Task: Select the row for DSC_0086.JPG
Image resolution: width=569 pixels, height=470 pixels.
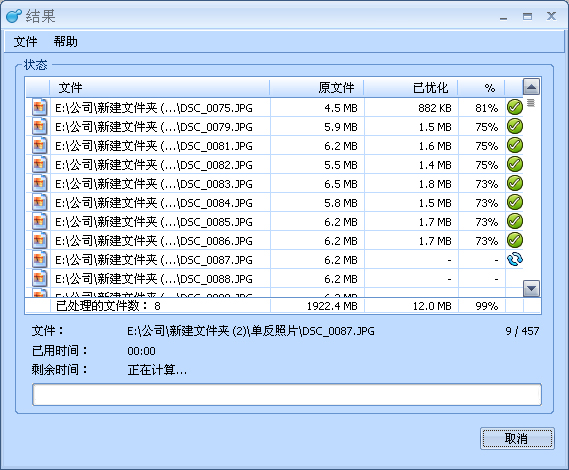Action: click(x=274, y=240)
